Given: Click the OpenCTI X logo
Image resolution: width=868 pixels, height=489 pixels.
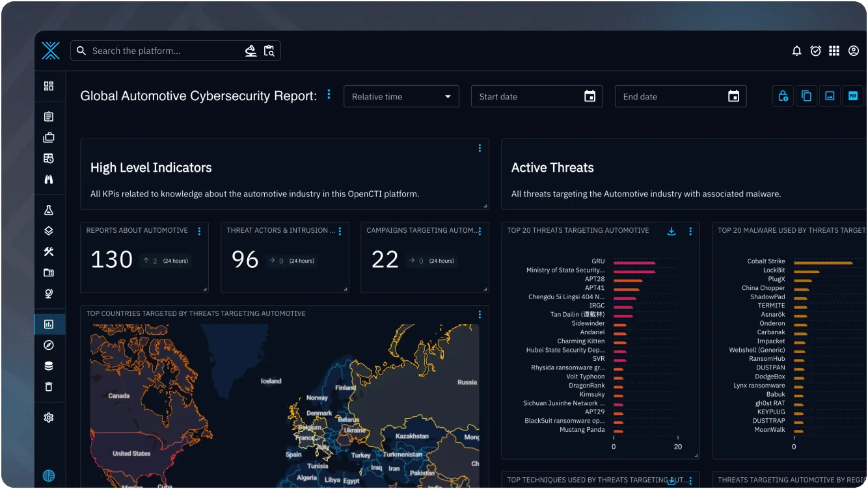Looking at the screenshot, I should coord(51,51).
